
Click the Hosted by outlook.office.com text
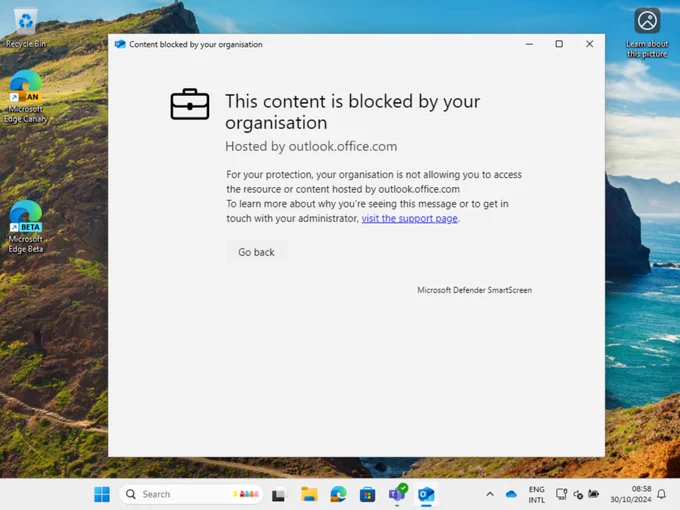tap(311, 147)
